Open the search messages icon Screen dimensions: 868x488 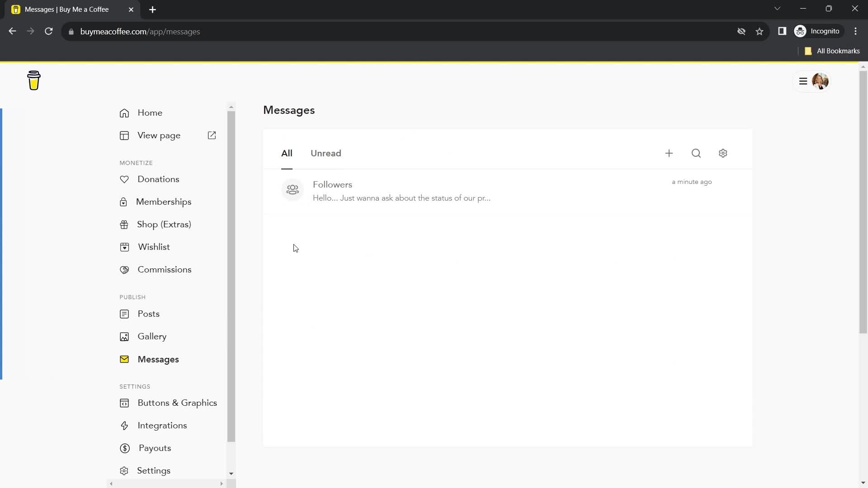(x=696, y=153)
